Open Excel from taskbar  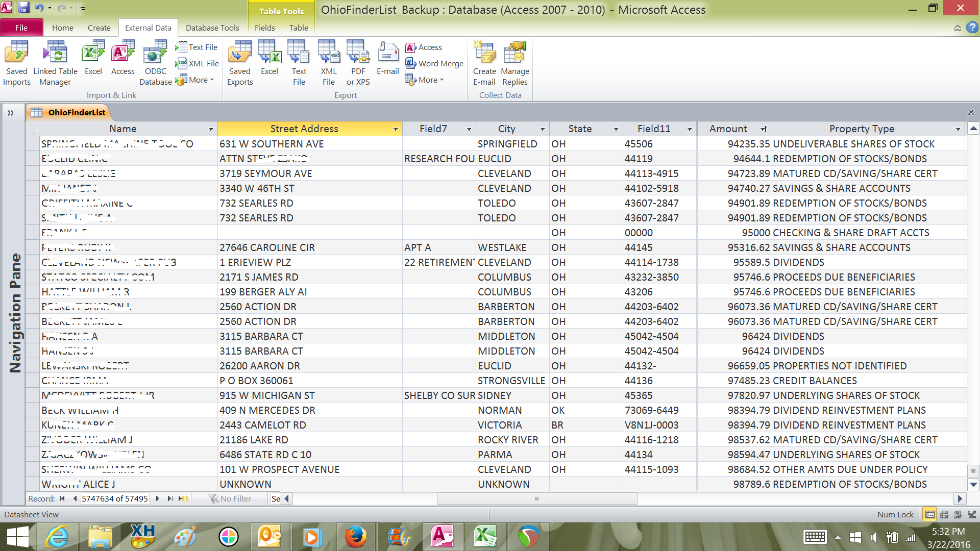(485, 537)
